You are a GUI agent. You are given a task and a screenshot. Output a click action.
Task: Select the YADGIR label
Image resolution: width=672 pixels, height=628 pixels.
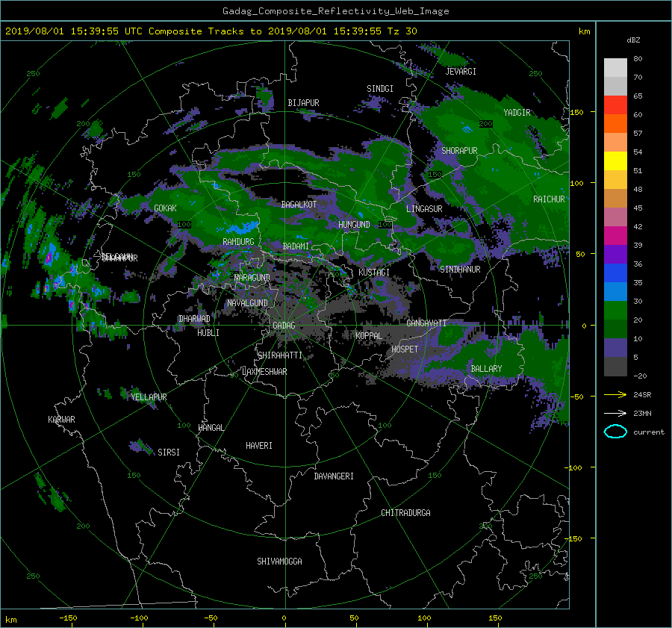click(517, 113)
